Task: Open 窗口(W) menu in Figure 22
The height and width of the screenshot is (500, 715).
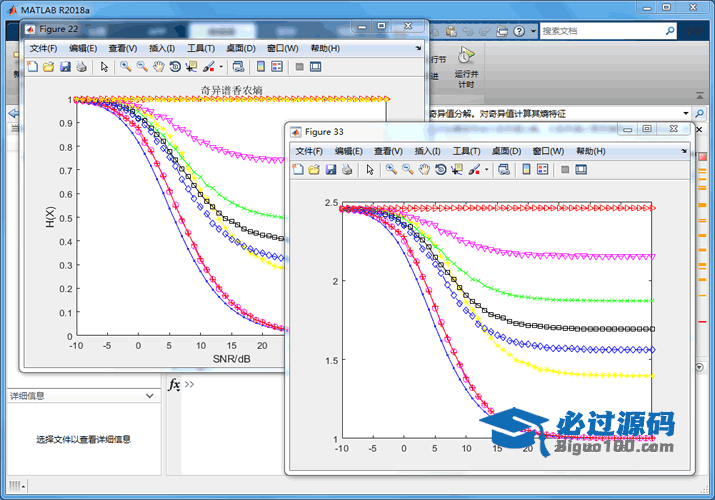Action: [x=283, y=48]
